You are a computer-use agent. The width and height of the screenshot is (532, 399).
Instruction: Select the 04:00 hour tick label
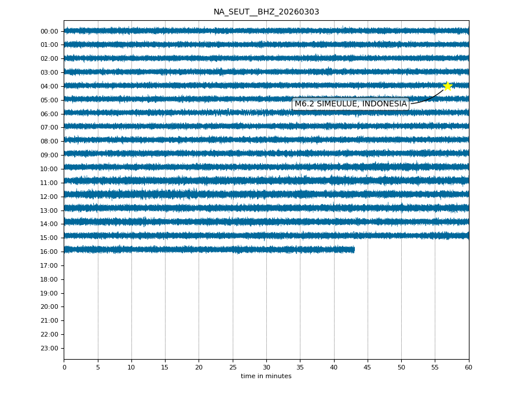click(49, 86)
